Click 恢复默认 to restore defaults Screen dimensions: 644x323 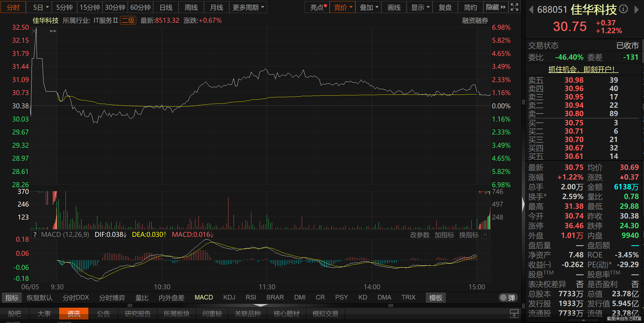39,298
